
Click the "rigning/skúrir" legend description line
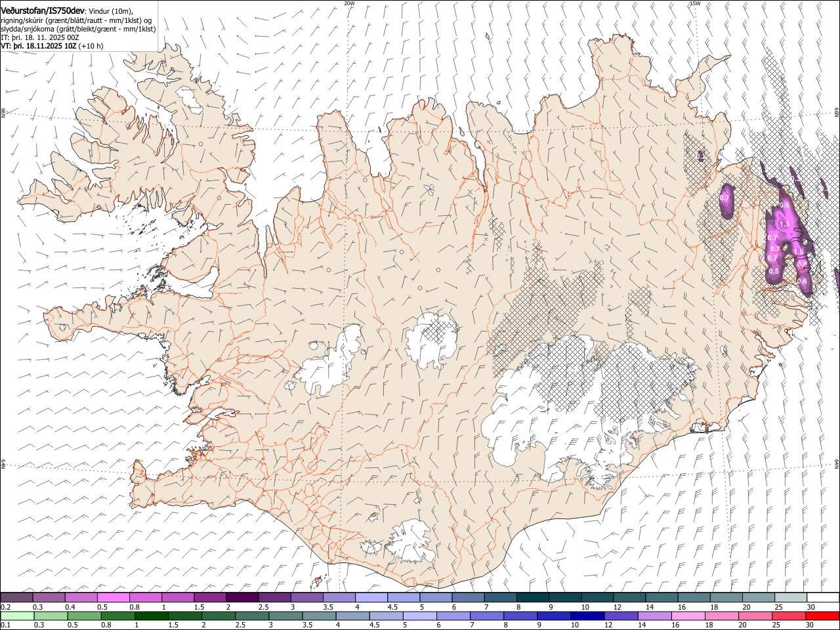point(75,20)
